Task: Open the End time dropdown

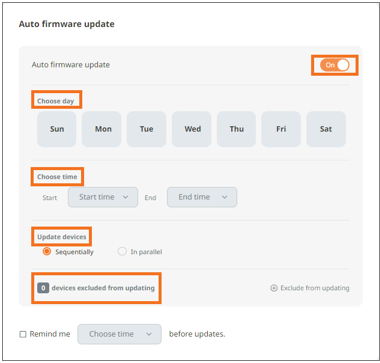Action: pos(202,197)
